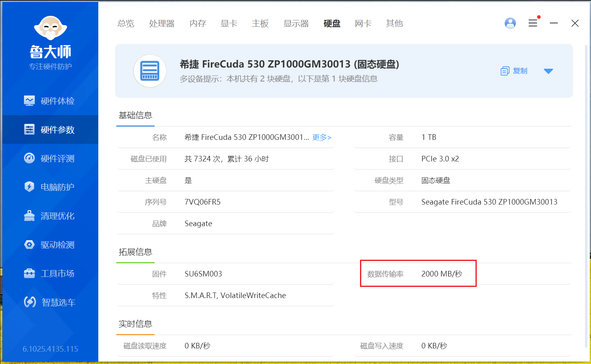Open 硬件体检 in the sidebar
The height and width of the screenshot is (364, 591).
point(50,101)
